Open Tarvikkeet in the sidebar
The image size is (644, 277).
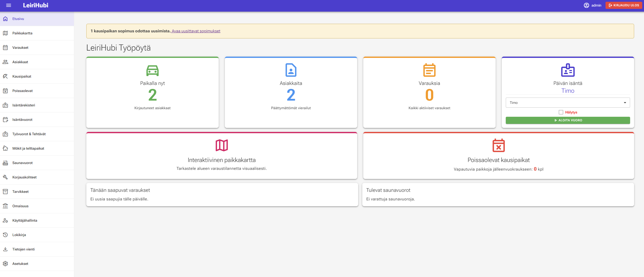click(x=37, y=192)
